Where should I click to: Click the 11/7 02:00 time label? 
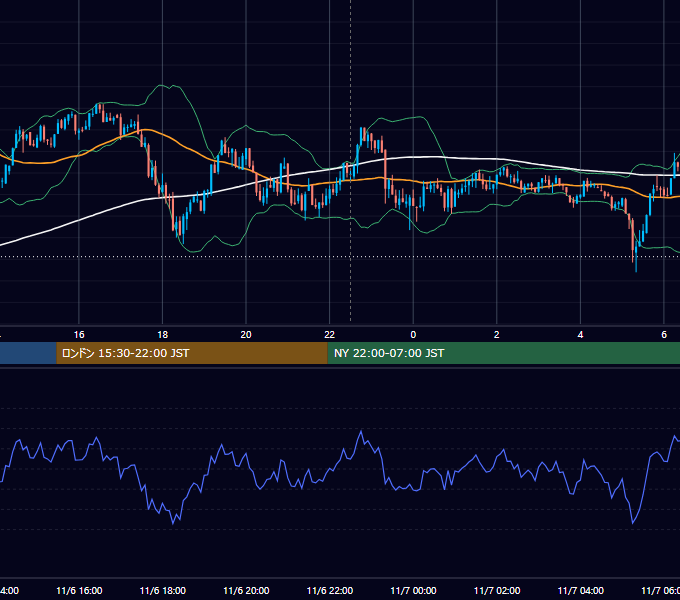pyautogui.click(x=497, y=591)
